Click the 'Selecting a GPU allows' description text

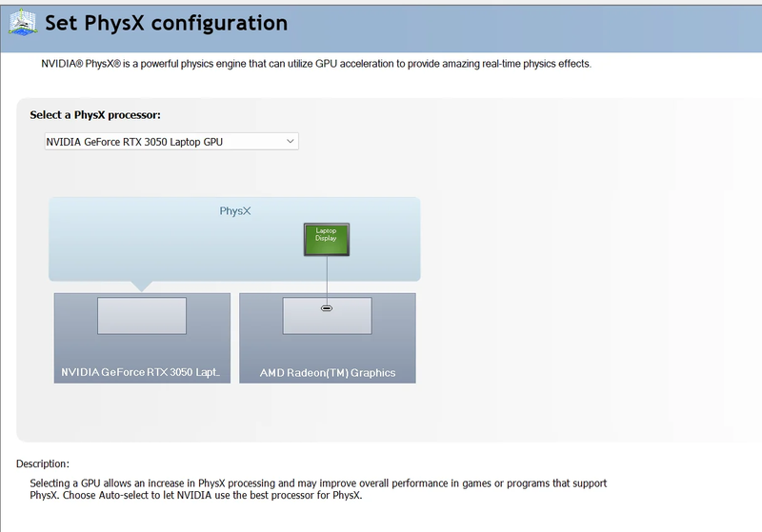(x=318, y=489)
